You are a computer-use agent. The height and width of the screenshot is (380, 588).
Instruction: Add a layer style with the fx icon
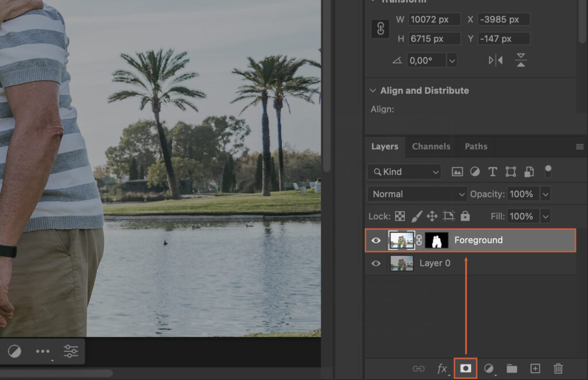point(442,369)
